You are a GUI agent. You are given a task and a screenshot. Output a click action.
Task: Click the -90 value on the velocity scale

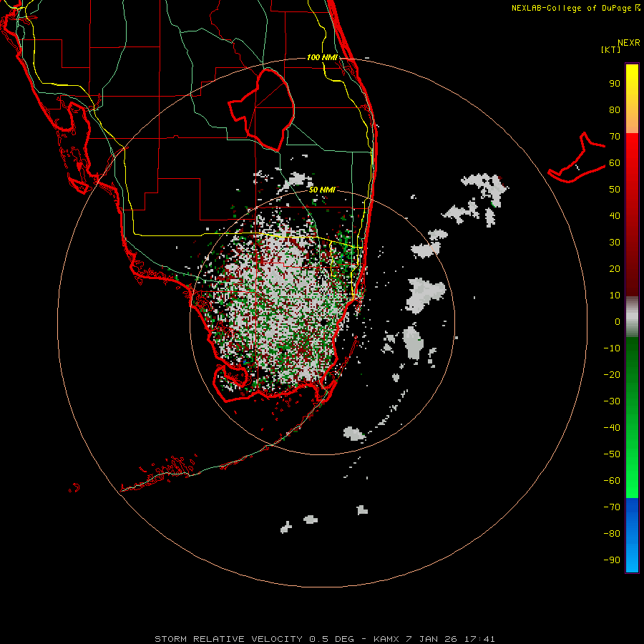(612, 560)
